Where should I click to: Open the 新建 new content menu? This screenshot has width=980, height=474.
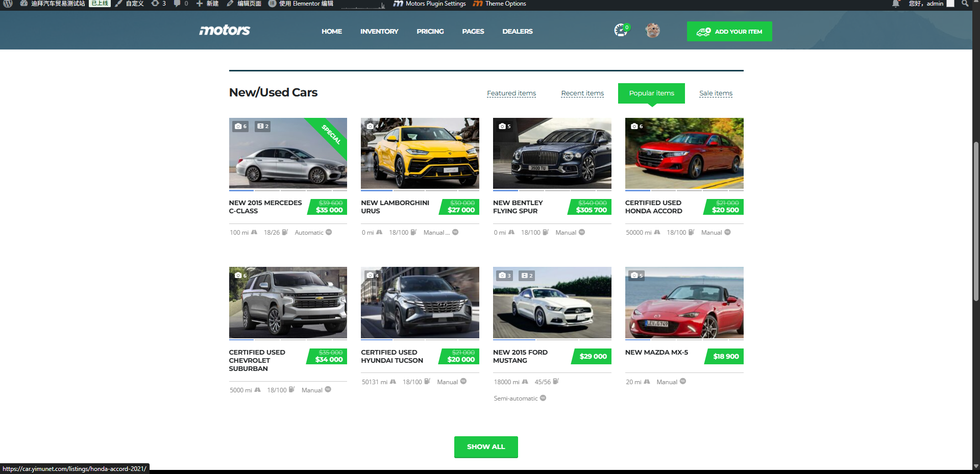(207, 4)
